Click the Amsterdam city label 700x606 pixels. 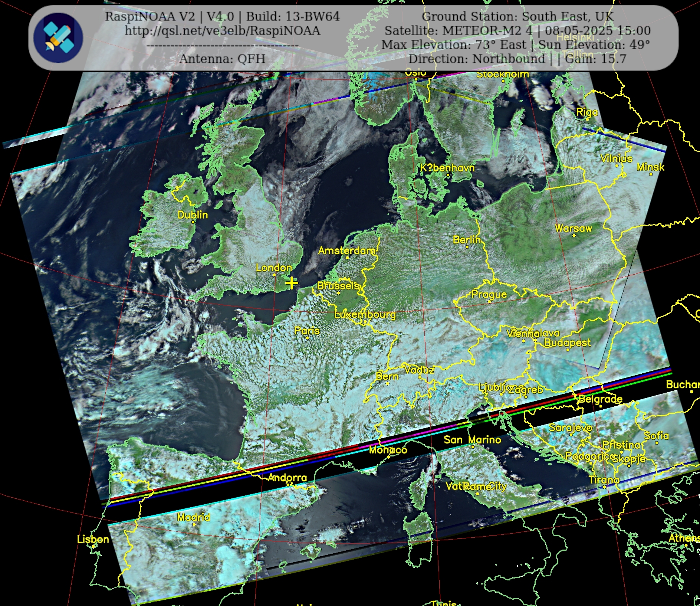[x=347, y=250]
